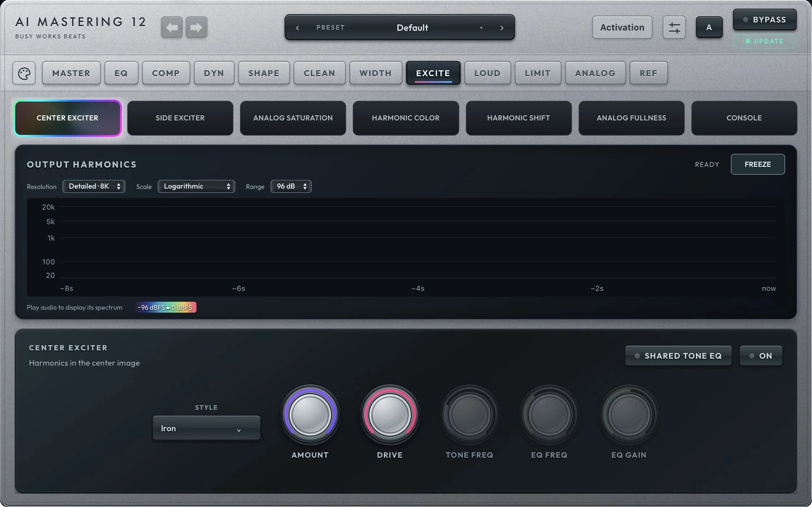812x507 pixels.
Task: Click the UPDATE indicator button
Action: (765, 41)
